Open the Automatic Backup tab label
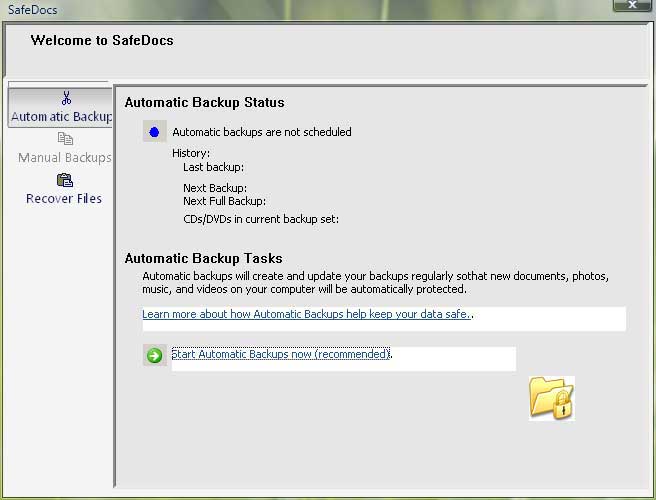This screenshot has width=656, height=500. (x=62, y=116)
